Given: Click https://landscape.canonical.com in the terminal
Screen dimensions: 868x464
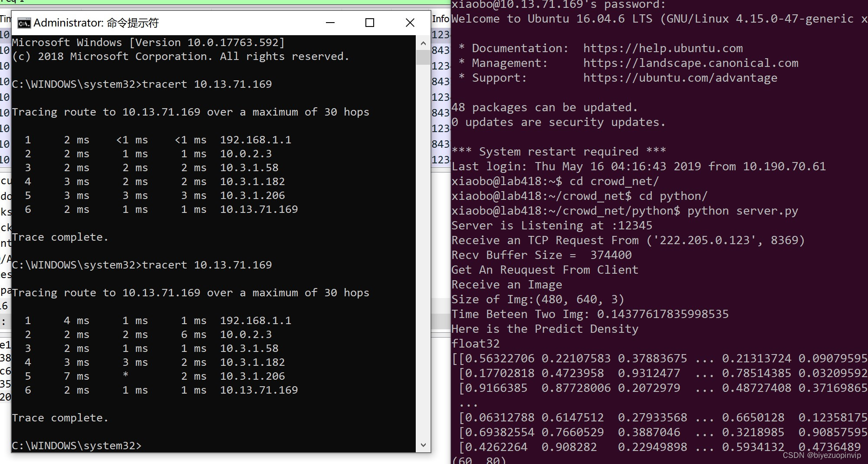Looking at the screenshot, I should point(690,63).
